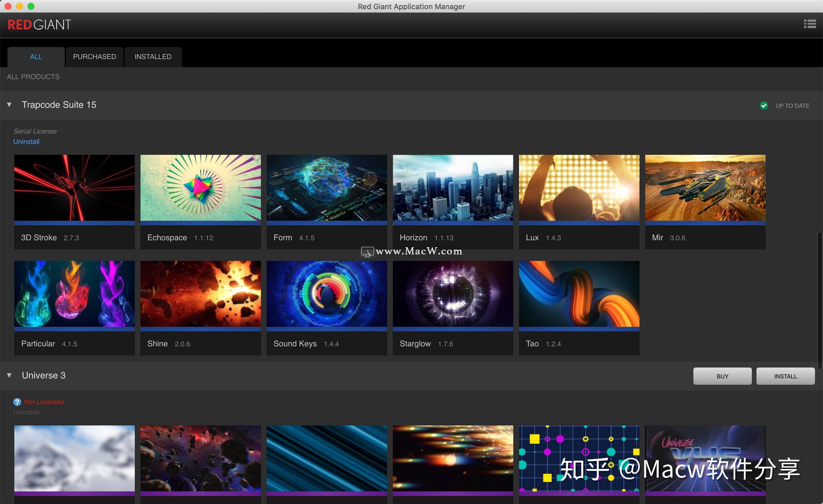Click Uninstall under Trapcode Suite 15
823x504 pixels.
coord(26,141)
